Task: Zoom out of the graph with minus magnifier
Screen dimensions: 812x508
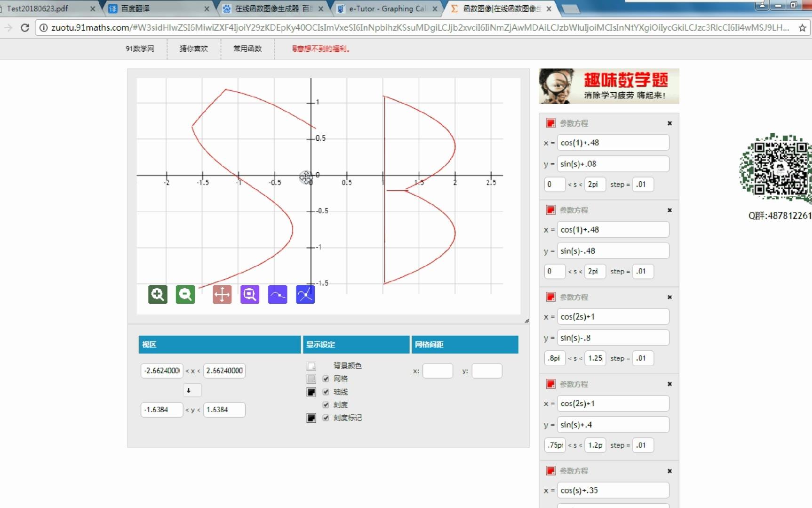Action: tap(185, 295)
